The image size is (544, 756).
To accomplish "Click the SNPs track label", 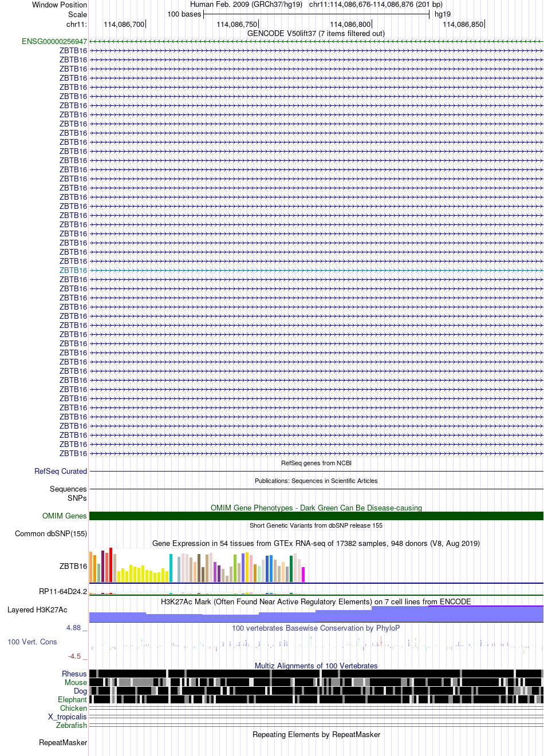I will pos(77,498).
